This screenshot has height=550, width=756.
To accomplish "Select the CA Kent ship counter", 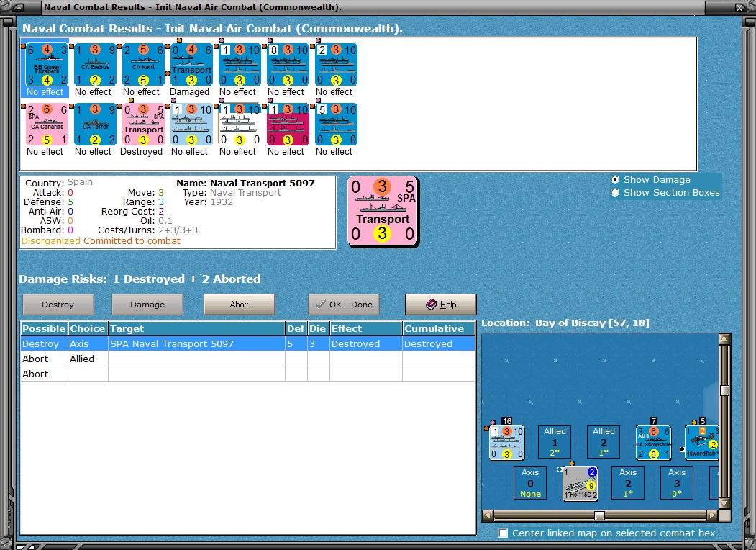I will click(x=143, y=65).
